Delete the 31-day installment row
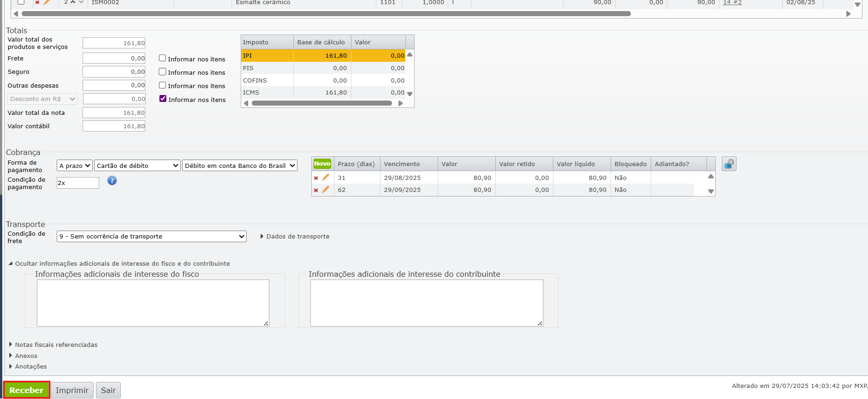Viewport: 868px width, 399px height. point(316,178)
